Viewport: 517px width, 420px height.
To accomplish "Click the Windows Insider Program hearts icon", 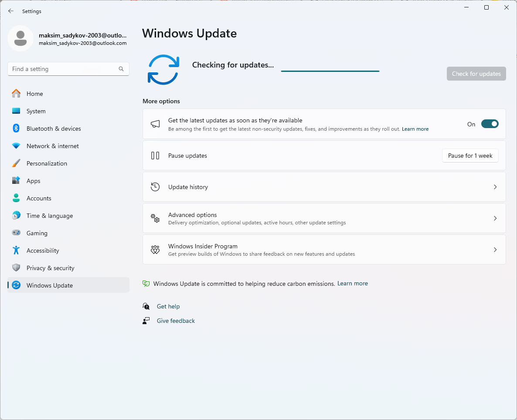I will [x=155, y=250].
